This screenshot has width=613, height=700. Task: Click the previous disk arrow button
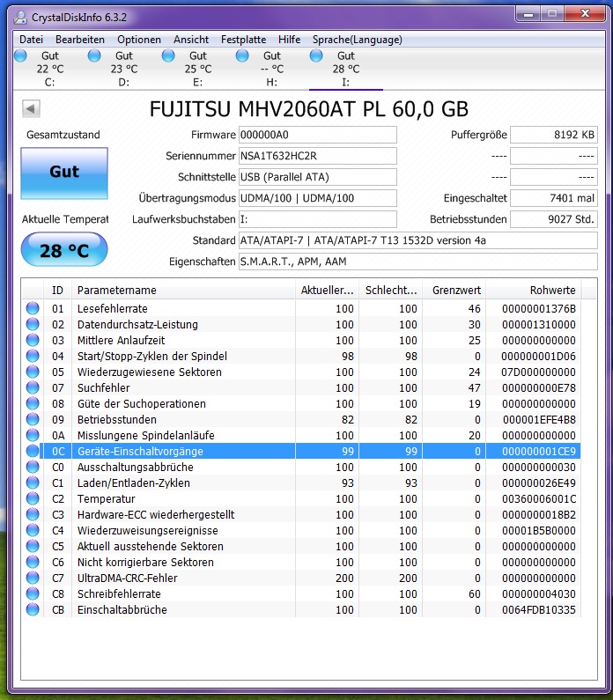[x=31, y=108]
